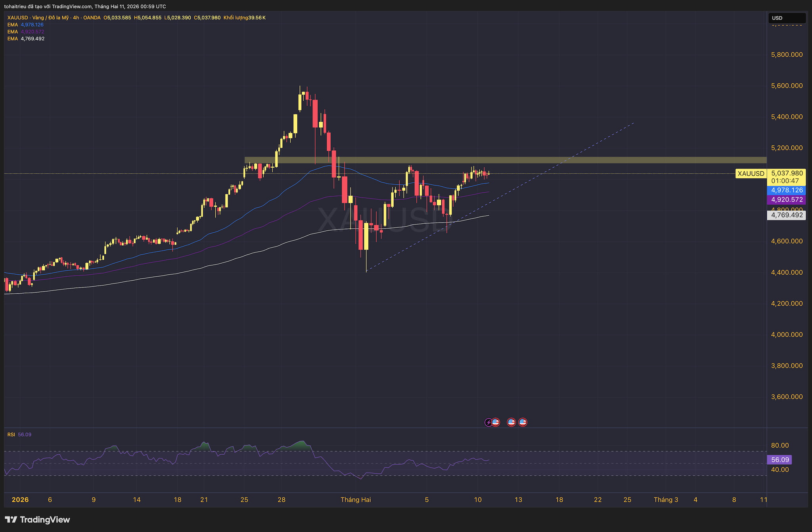The width and height of the screenshot is (812, 532).
Task: Select the purple EMA 4,920.572 legend entry
Action: 26,32
